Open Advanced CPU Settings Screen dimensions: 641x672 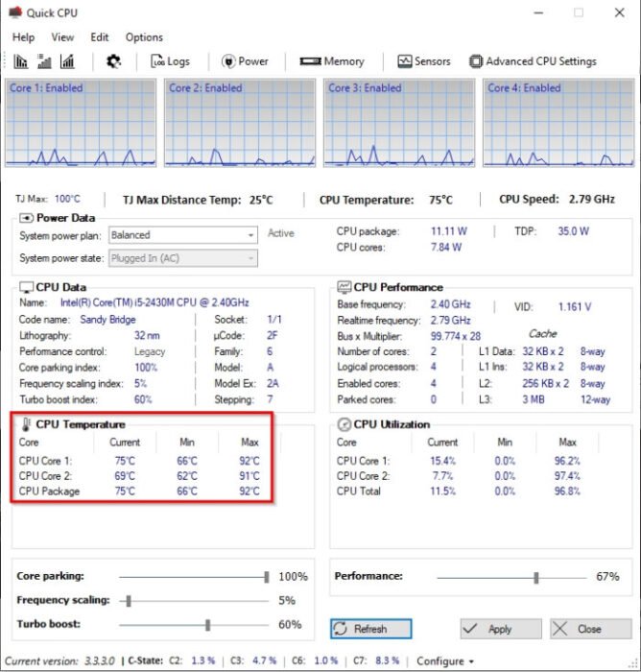coord(533,61)
